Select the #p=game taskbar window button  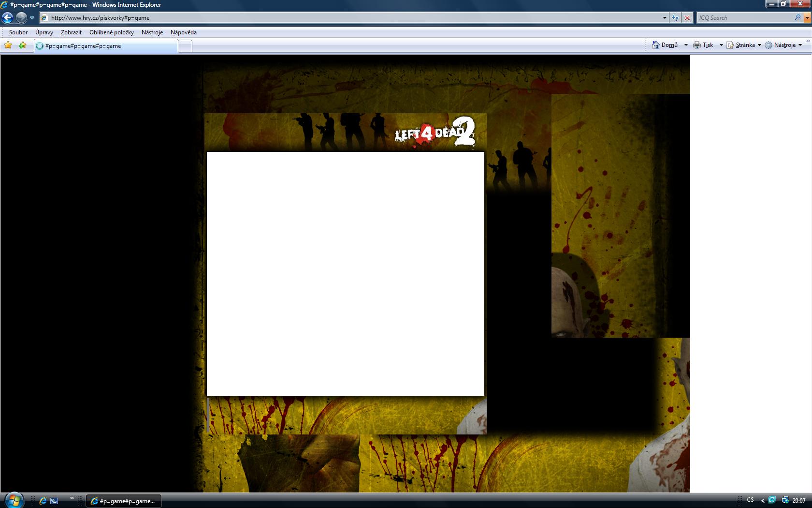tap(124, 501)
